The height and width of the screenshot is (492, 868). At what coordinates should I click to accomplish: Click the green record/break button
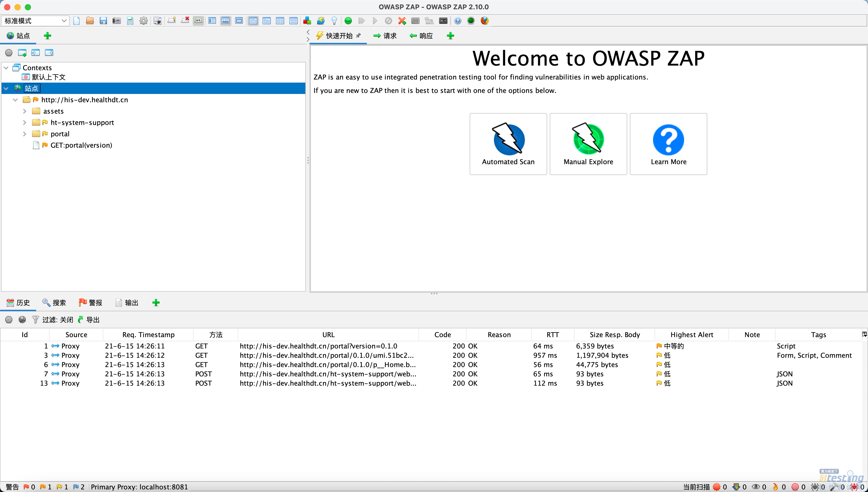[x=348, y=21]
